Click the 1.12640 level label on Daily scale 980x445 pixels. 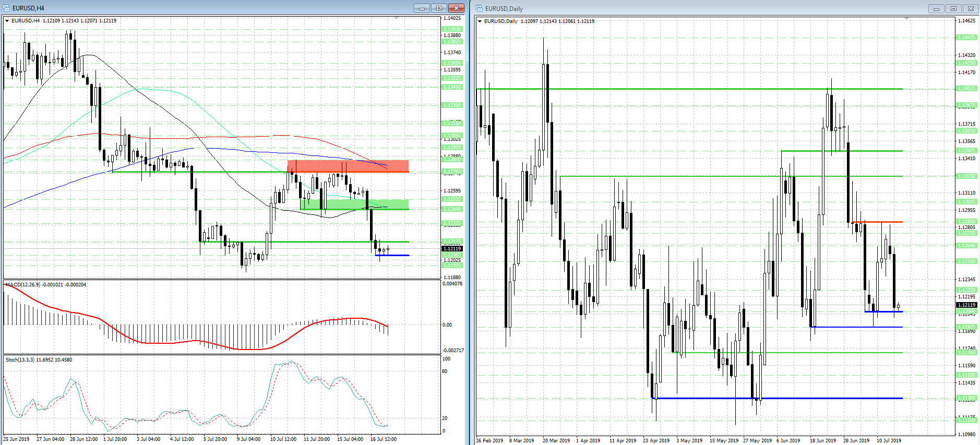pos(966,246)
